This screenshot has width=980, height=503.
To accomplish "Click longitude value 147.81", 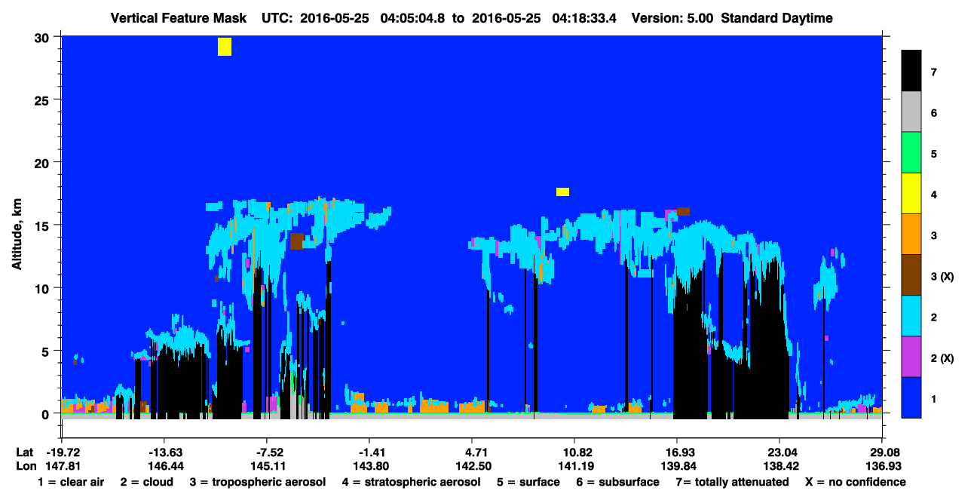I will click(x=63, y=465).
